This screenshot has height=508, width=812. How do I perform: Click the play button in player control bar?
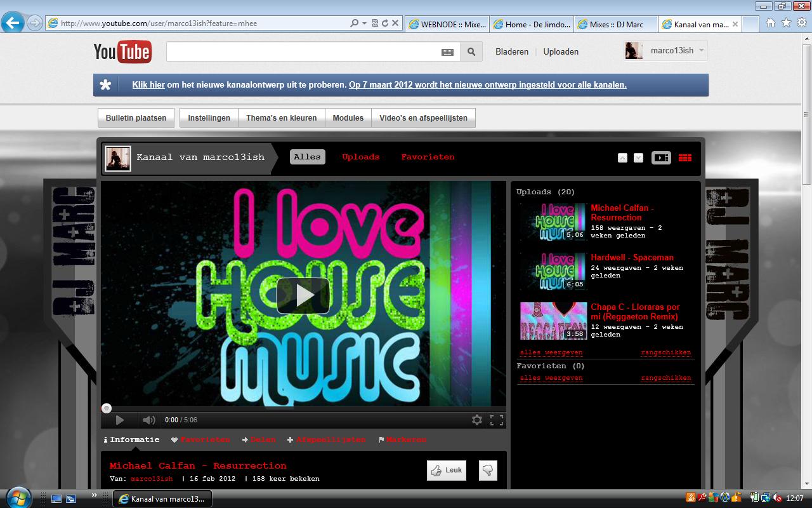pyautogui.click(x=119, y=420)
